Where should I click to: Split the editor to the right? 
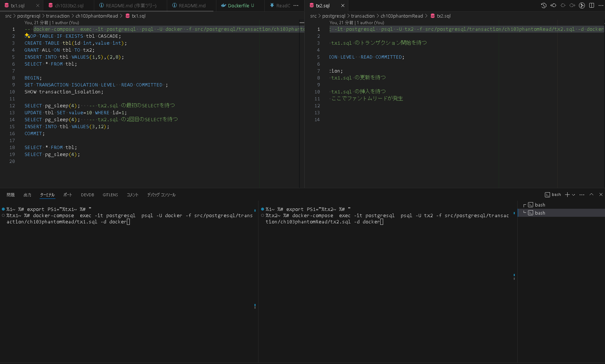point(591,5)
